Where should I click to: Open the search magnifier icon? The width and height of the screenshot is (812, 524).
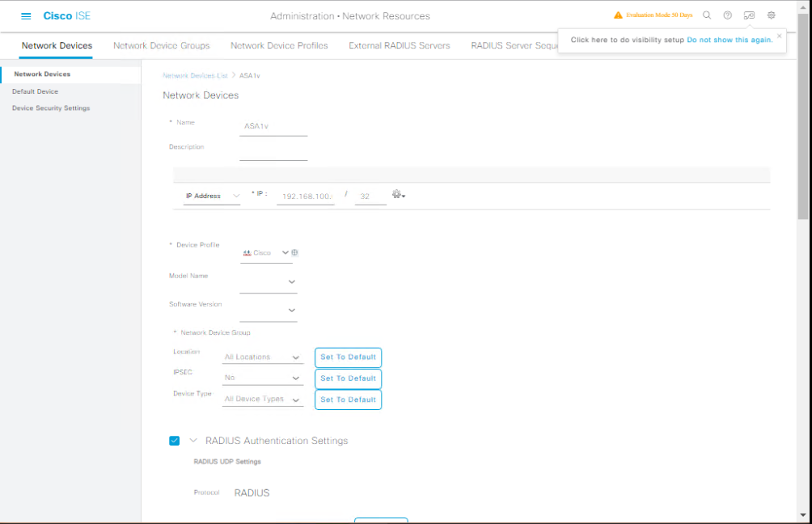(706, 15)
